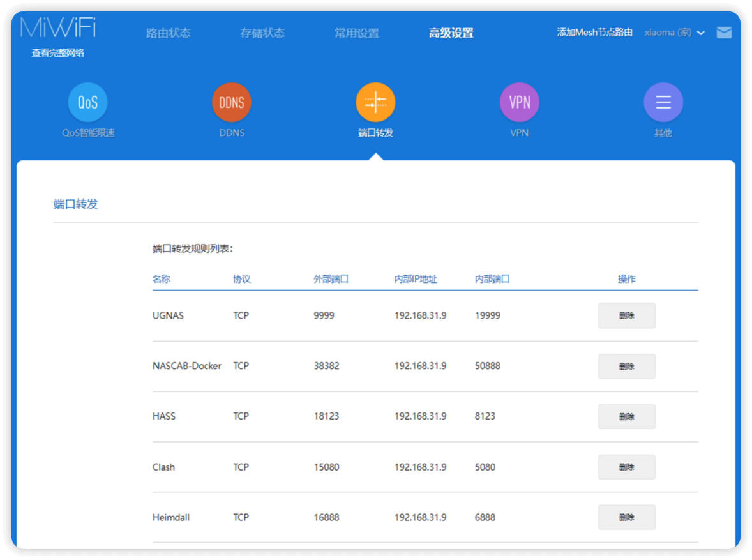Open the QoS smart speed limit icon
This screenshot has width=752, height=560.
(x=87, y=102)
